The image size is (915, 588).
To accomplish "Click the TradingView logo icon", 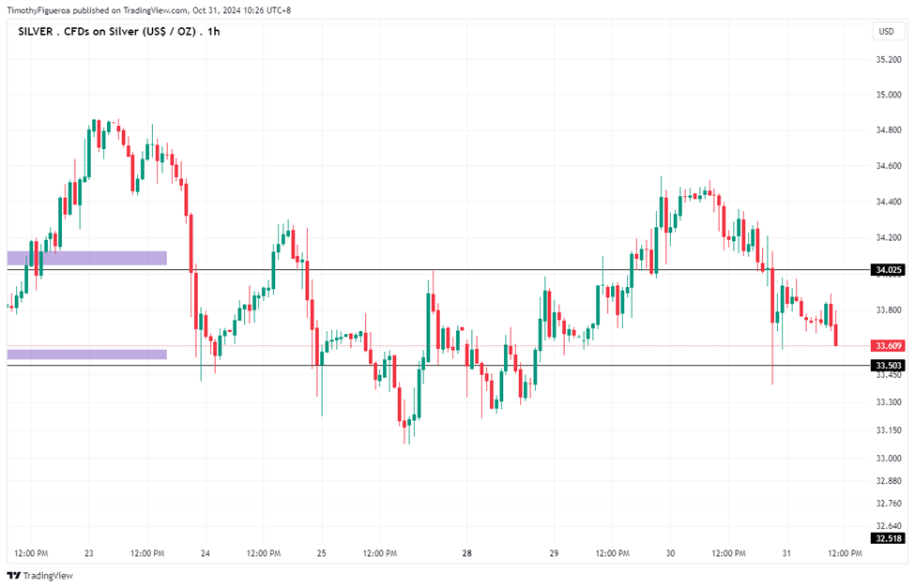I will tap(14, 576).
